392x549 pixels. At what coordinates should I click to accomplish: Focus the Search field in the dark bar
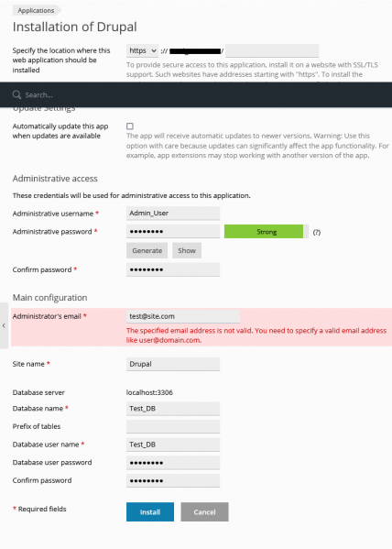tap(196, 94)
